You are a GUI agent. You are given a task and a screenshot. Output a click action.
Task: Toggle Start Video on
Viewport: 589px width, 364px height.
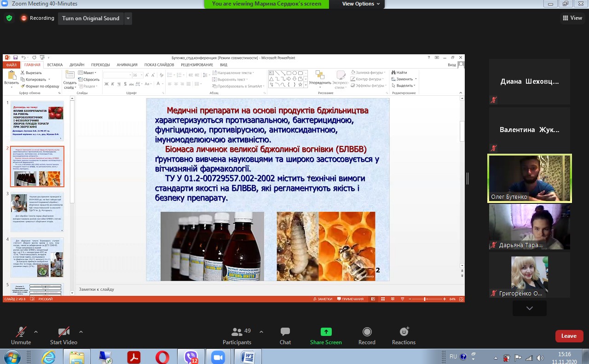pos(64,336)
